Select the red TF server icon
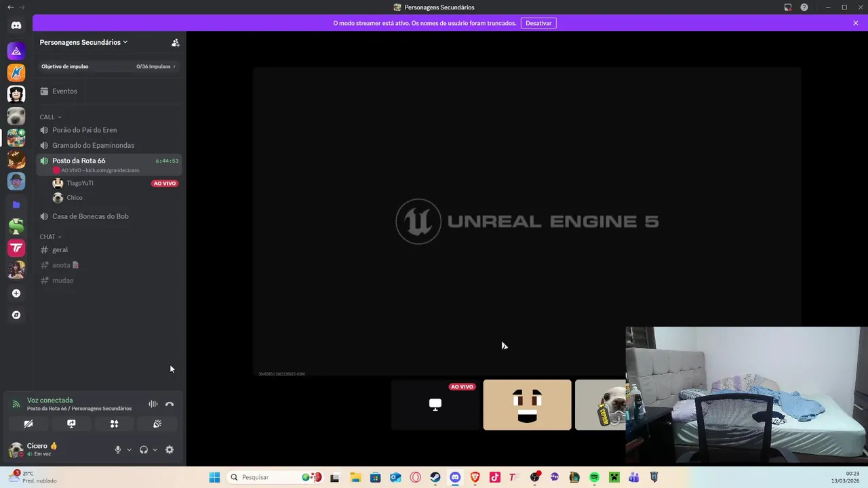The image size is (868, 488). (x=16, y=248)
